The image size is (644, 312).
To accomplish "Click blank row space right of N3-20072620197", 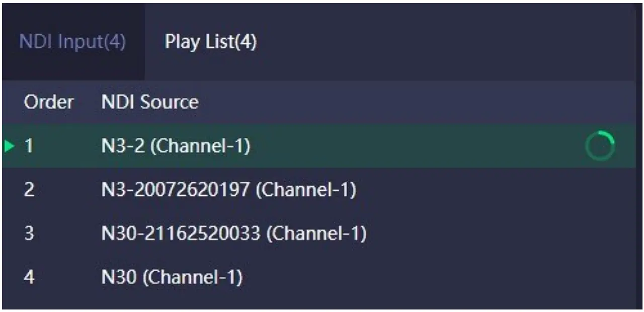I will click(x=478, y=190).
